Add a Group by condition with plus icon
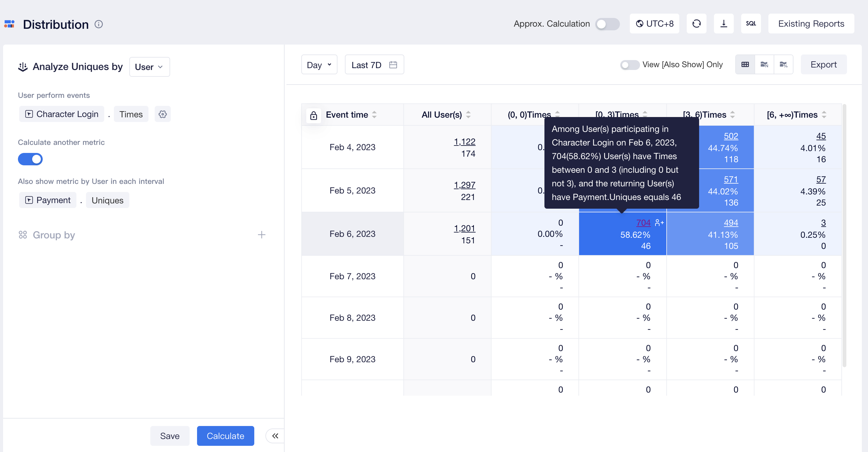 (261, 235)
